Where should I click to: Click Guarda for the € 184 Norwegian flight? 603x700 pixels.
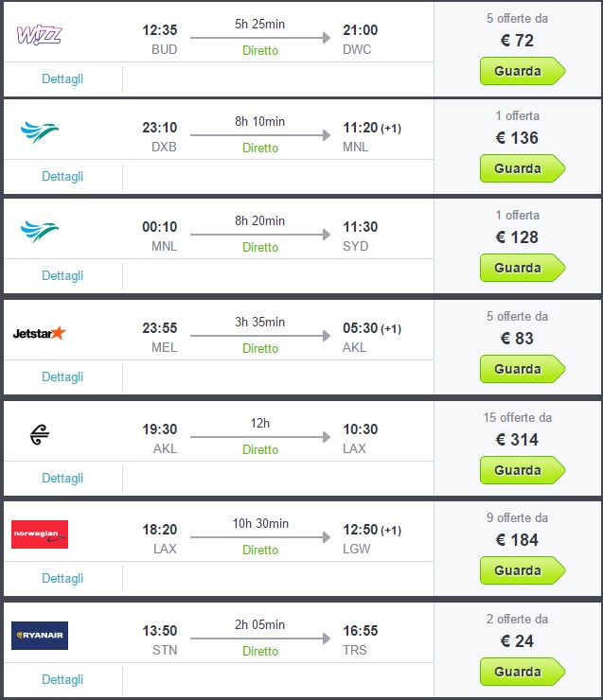[x=521, y=570]
